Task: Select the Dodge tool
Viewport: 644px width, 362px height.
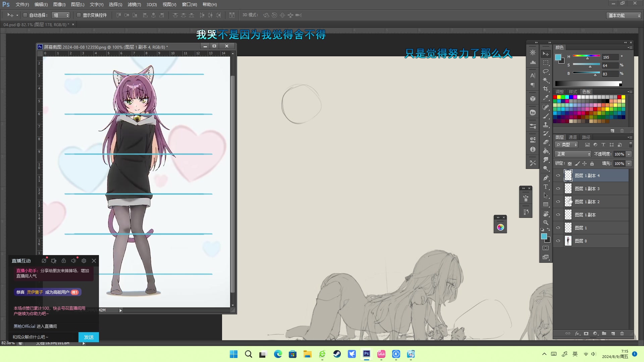Action: coord(546,168)
